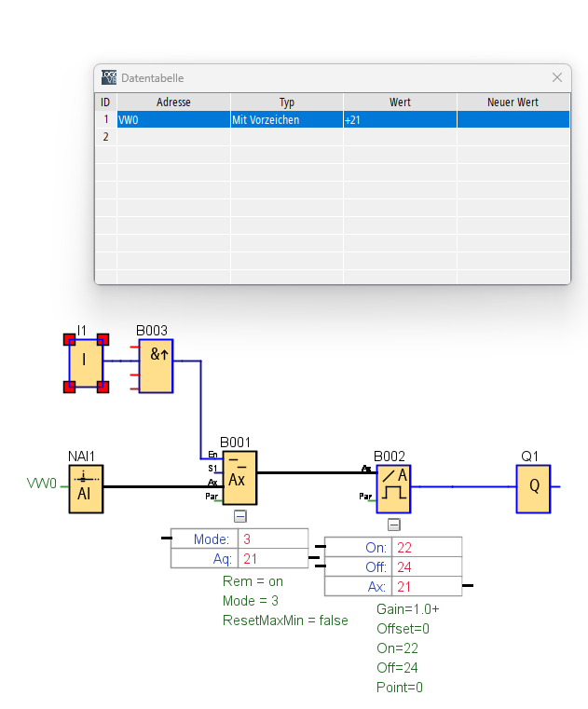Click the Neuer Wert column header
This screenshot has width=588, height=709.
[x=513, y=102]
